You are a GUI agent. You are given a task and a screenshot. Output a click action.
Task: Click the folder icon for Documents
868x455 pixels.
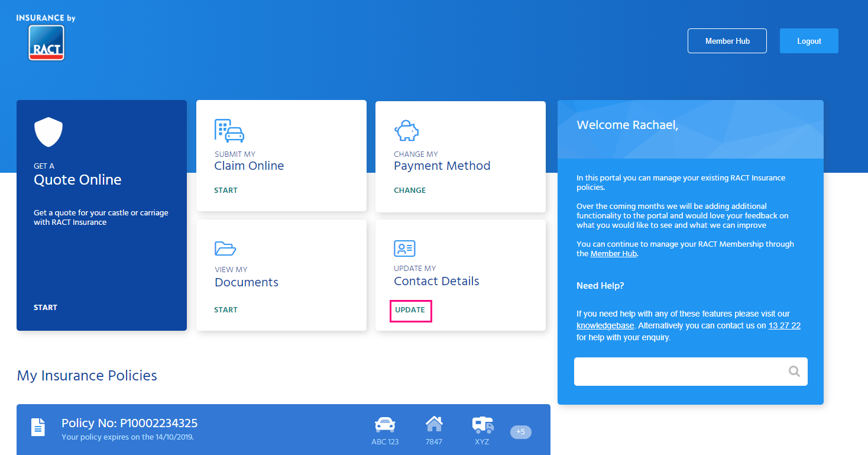point(225,248)
